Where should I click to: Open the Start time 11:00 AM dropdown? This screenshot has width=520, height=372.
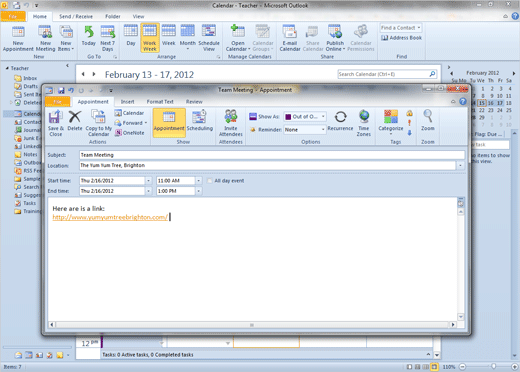[199, 181]
